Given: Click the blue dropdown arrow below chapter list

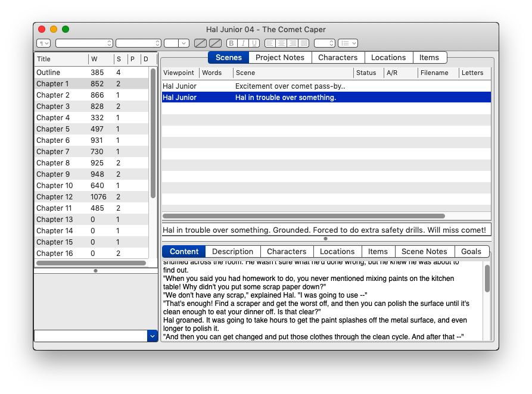Looking at the screenshot, I should click(152, 336).
